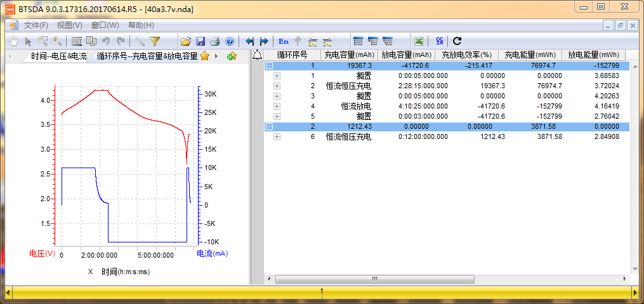Viewport: 644px width, 304px height.
Task: Open the 帮助(H) menu
Action: (x=141, y=25)
